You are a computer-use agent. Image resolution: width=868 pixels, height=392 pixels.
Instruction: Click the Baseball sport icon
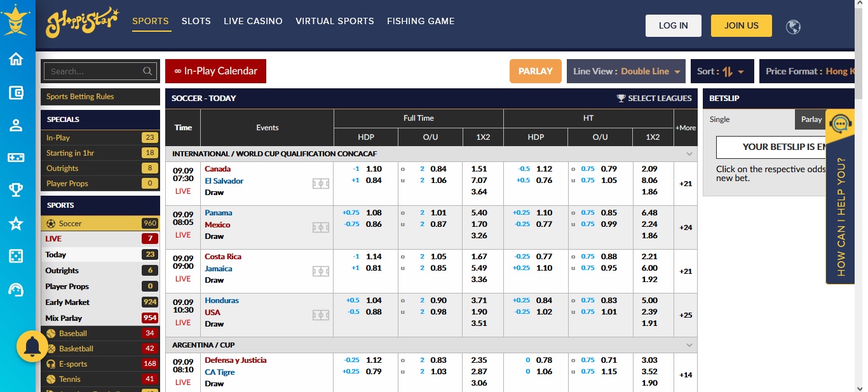51,334
